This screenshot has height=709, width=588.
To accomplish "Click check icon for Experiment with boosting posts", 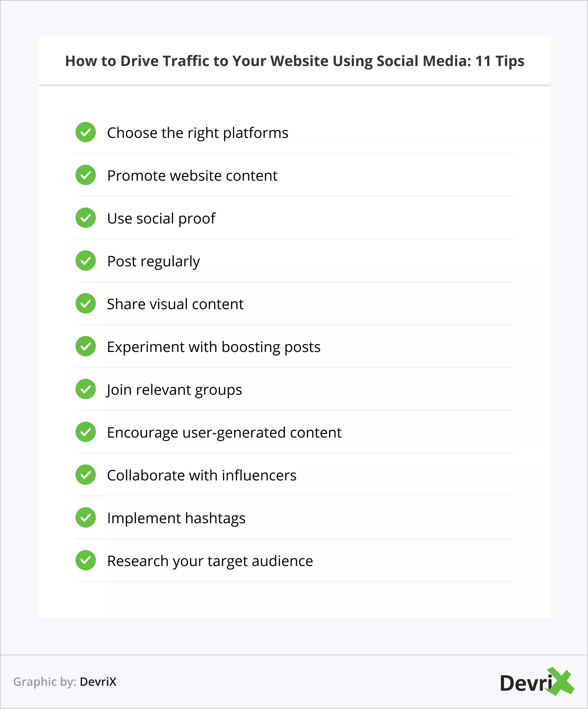I will (x=86, y=347).
